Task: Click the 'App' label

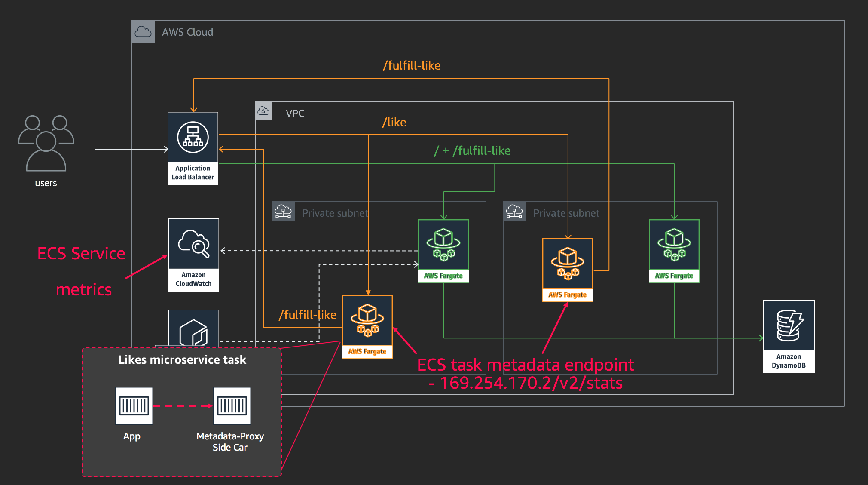Action: 132,436
